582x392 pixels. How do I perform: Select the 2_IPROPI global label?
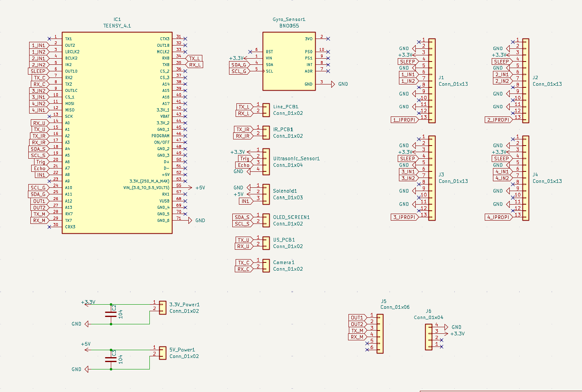point(499,120)
